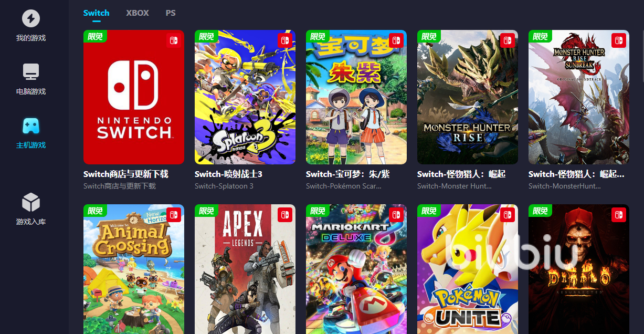Click the 主机游戏 gamepad icon
The image size is (644, 334).
30,126
